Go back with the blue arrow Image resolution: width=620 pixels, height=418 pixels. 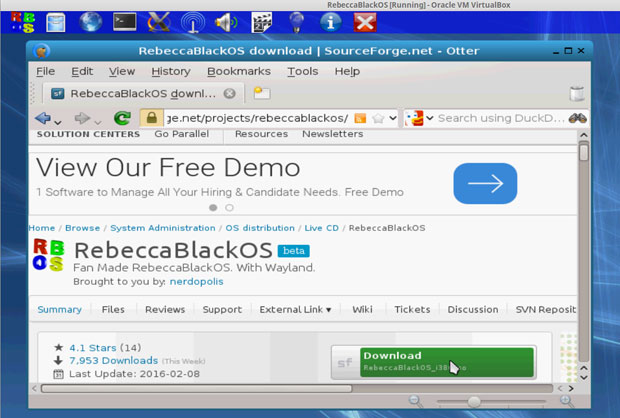click(43, 117)
